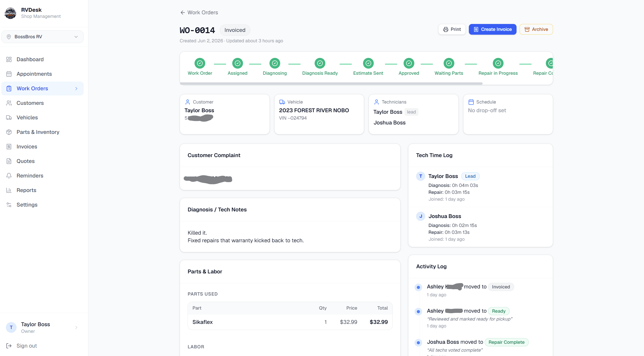The width and height of the screenshot is (644, 356).
Task: Click the location pin icon
Action: click(x=9, y=37)
